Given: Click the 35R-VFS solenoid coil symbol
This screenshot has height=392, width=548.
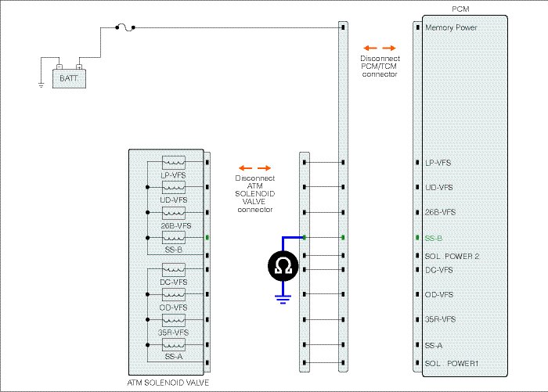Looking at the screenshot, I should pos(174,320).
